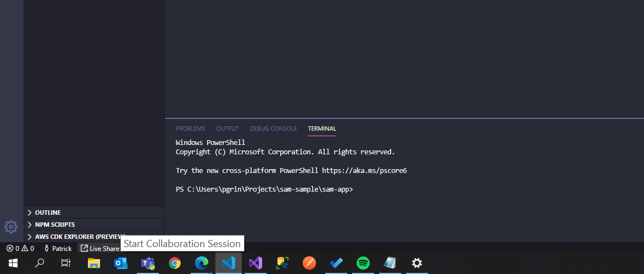
Task: Open Task View in taskbar
Action: tap(66, 263)
